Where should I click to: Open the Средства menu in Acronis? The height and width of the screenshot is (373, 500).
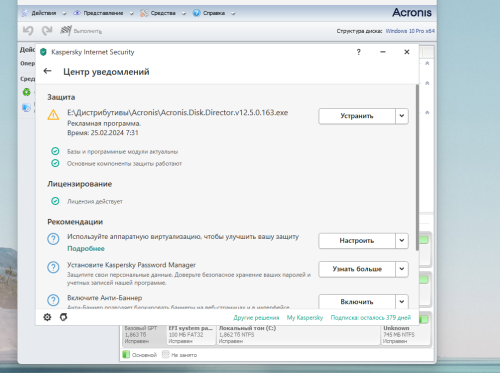tap(163, 13)
